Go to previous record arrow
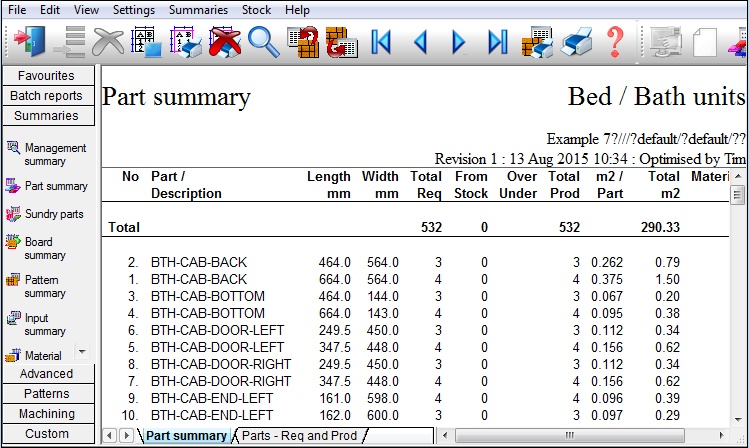Viewport: 749px width, 448px height. point(420,42)
